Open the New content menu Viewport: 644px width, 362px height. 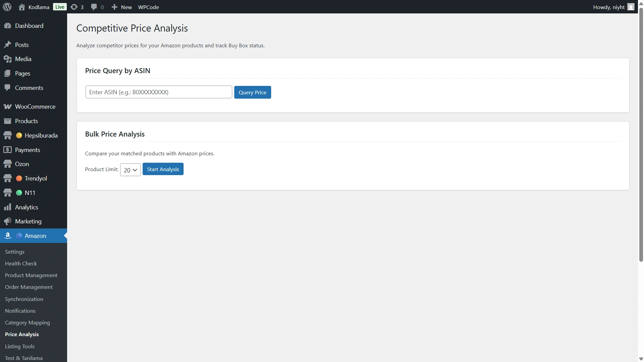(x=122, y=7)
